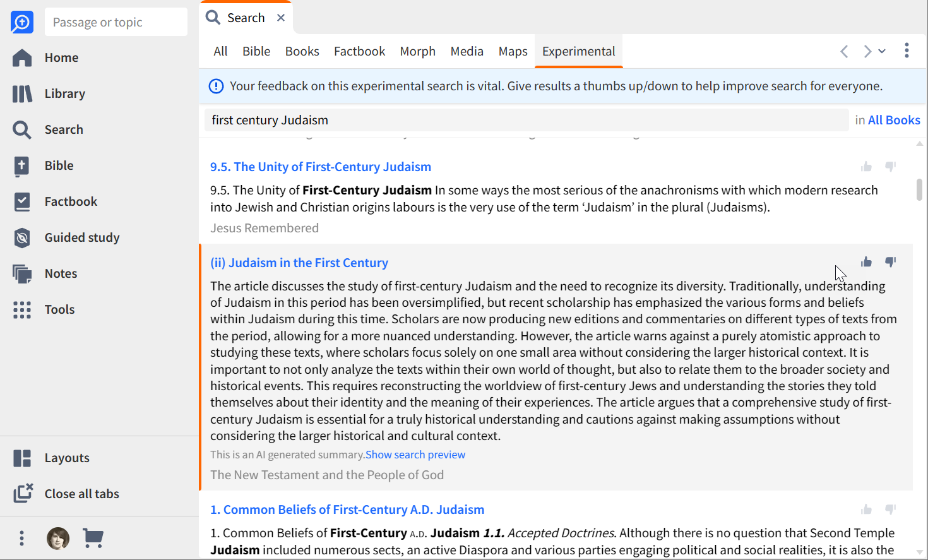Screen dimensions: 928x560
Task: Click the Logos app logo icon
Action: [x=22, y=22]
